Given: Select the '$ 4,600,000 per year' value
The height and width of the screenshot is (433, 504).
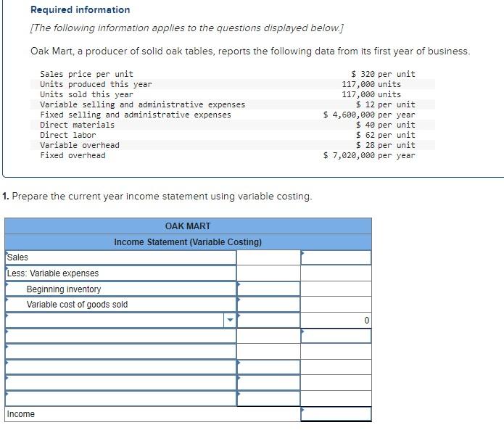Looking at the screenshot, I should tap(369, 115).
